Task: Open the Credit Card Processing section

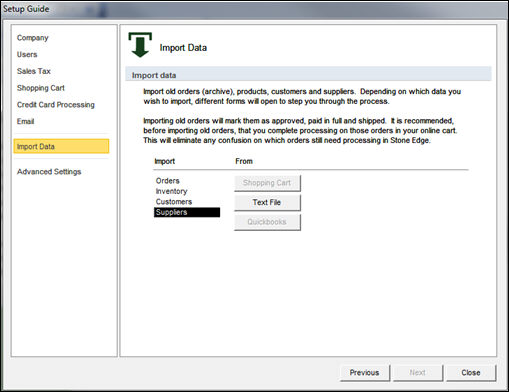Action: (x=56, y=105)
